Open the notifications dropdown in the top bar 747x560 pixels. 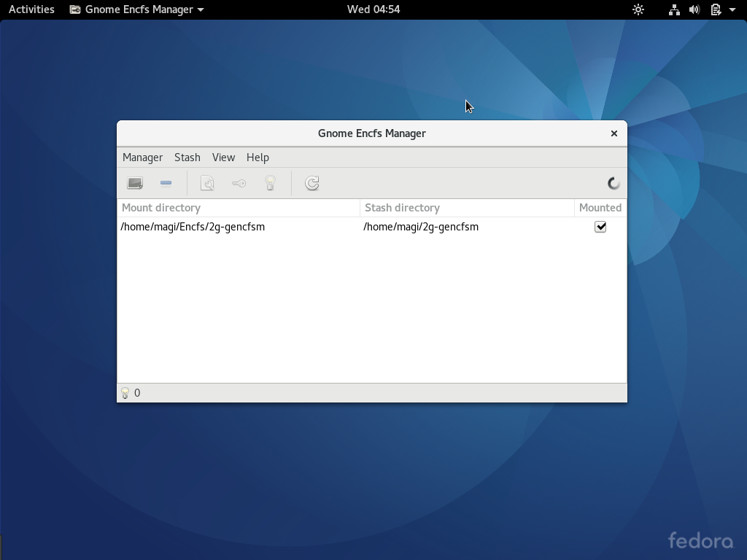pos(717,9)
